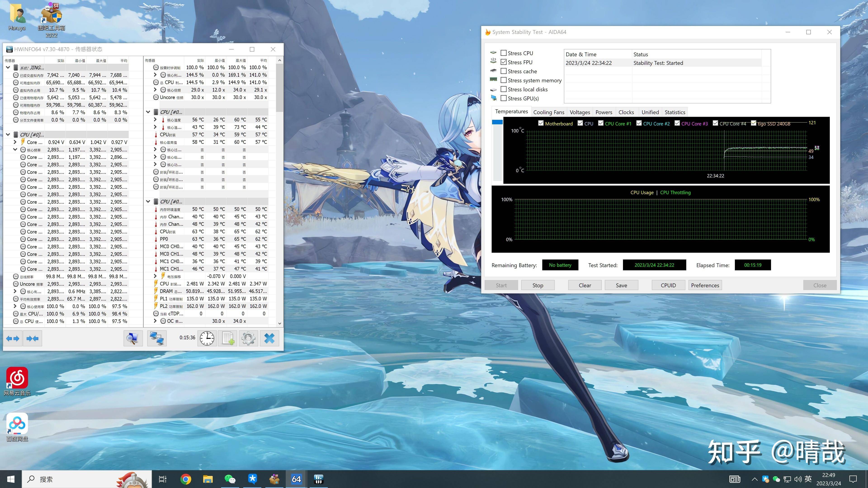Open 网易云音乐 desktop shortcut

pos(17,382)
